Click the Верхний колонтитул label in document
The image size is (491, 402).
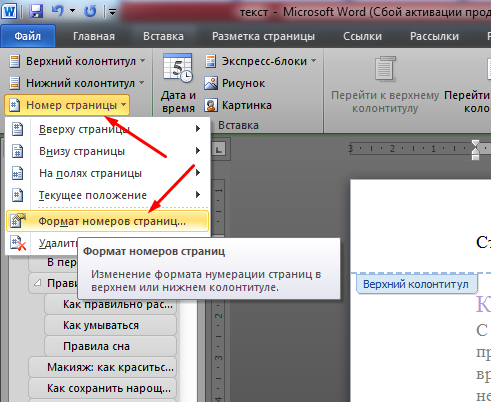coord(416,284)
